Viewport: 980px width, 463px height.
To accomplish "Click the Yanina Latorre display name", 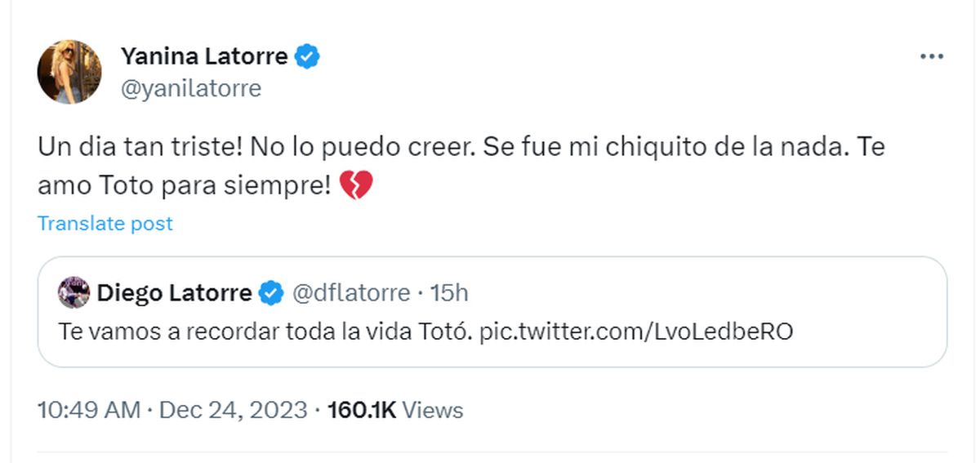I will click(204, 56).
